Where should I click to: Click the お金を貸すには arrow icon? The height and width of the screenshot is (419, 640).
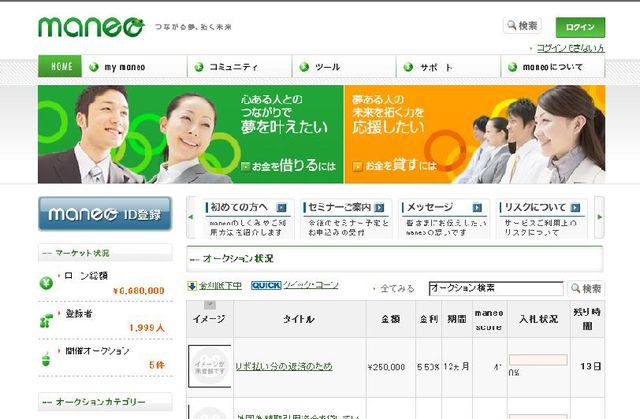[x=357, y=166]
